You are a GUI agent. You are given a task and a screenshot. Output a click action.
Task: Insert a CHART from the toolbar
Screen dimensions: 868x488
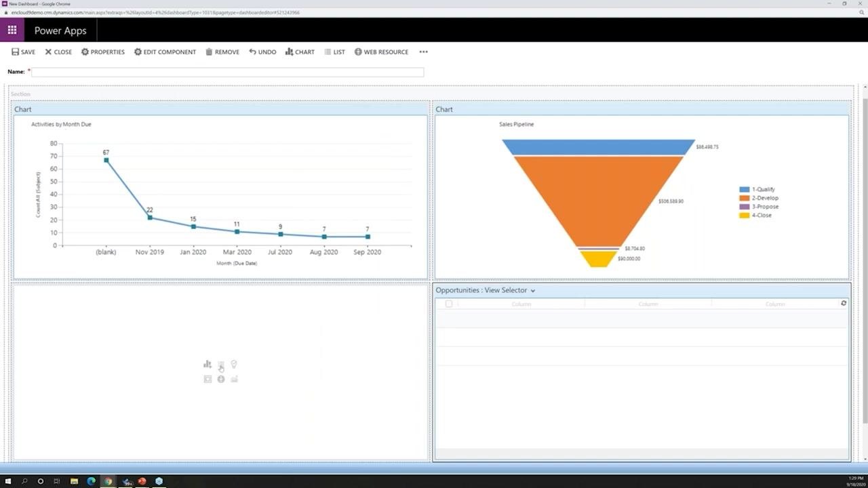tap(300, 52)
